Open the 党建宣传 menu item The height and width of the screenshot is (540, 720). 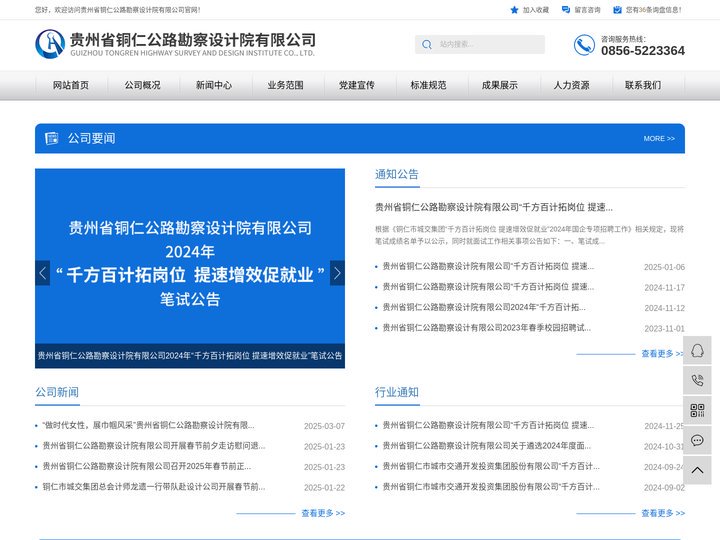pyautogui.click(x=357, y=85)
